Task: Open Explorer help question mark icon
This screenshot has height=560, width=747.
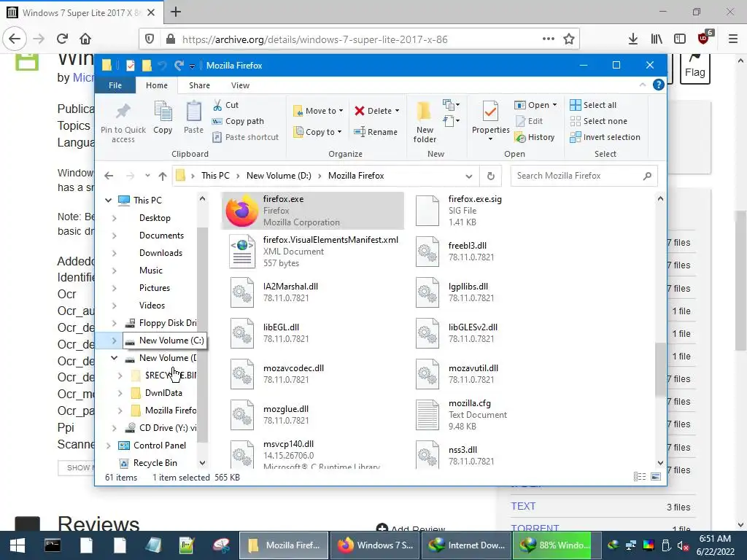Action: (x=659, y=85)
